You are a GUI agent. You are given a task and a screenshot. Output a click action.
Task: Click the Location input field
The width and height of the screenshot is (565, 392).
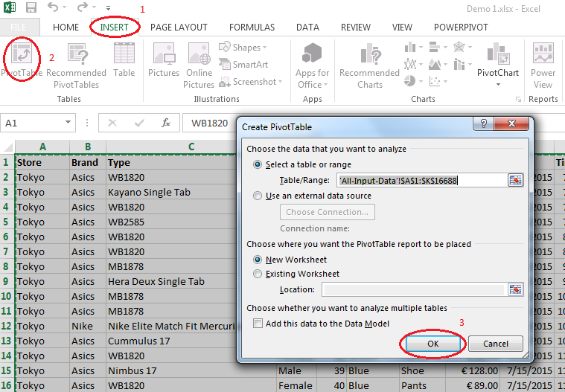coord(415,290)
